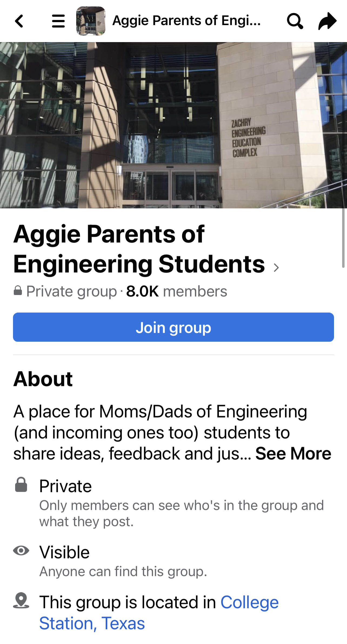Image resolution: width=347 pixels, height=644 pixels.
Task: Tap the location pin icon
Action: coord(21,601)
